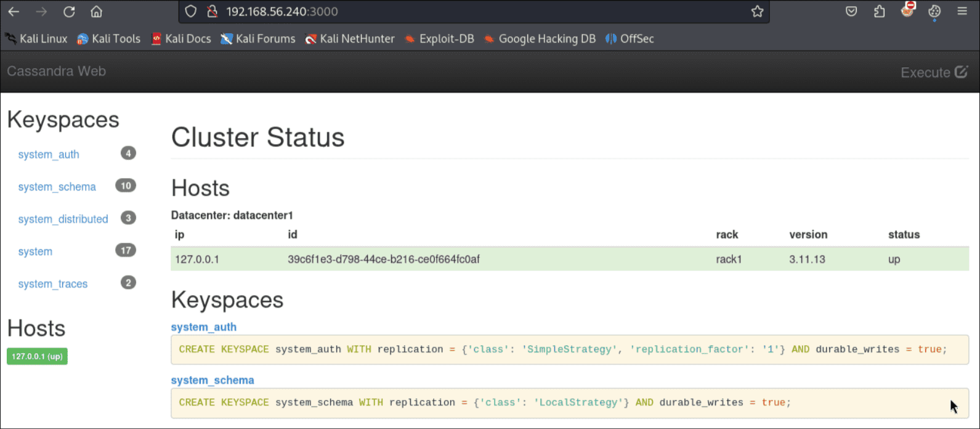Click the badge showing 4 beside system_auth
The height and width of the screenshot is (429, 980).
tap(128, 153)
